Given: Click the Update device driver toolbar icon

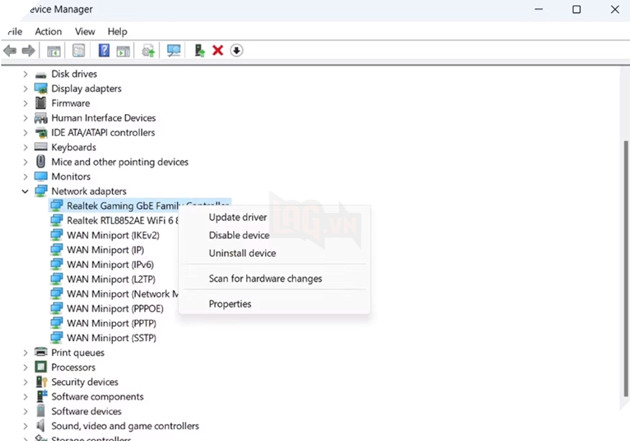Looking at the screenshot, I should [x=199, y=51].
